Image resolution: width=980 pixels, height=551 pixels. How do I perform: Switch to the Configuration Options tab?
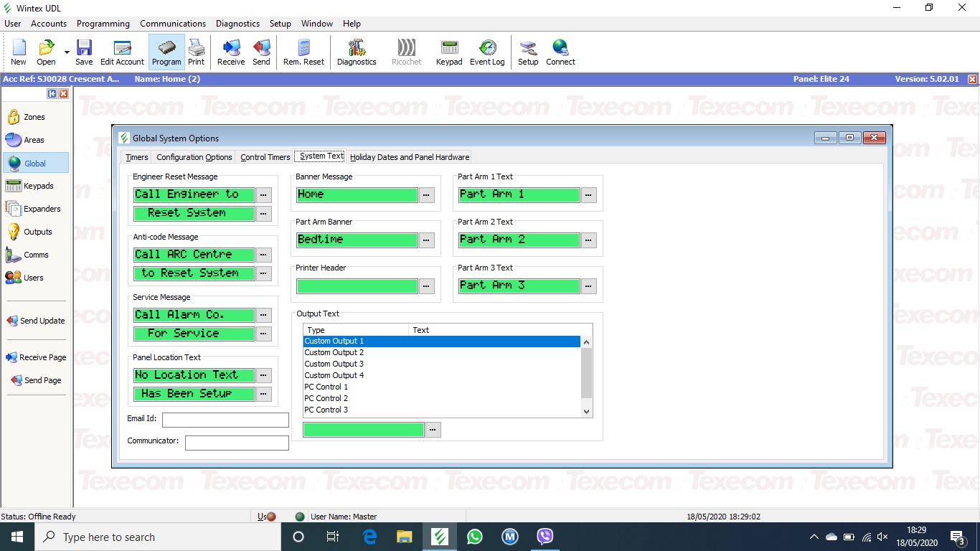coord(194,157)
